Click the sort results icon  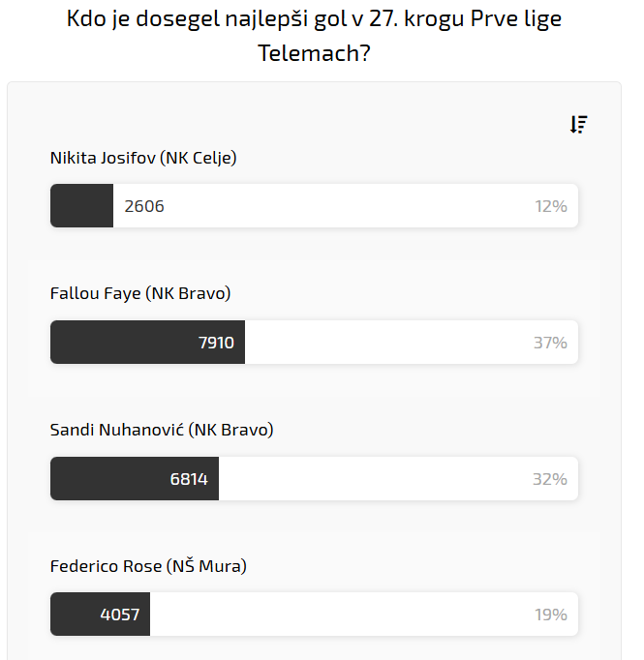point(578,124)
